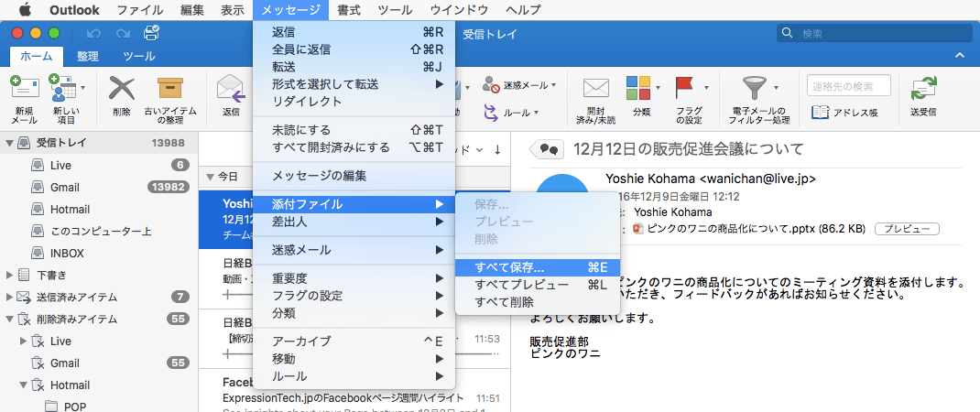Collapse the ribbon with top-right chevron

point(960,56)
